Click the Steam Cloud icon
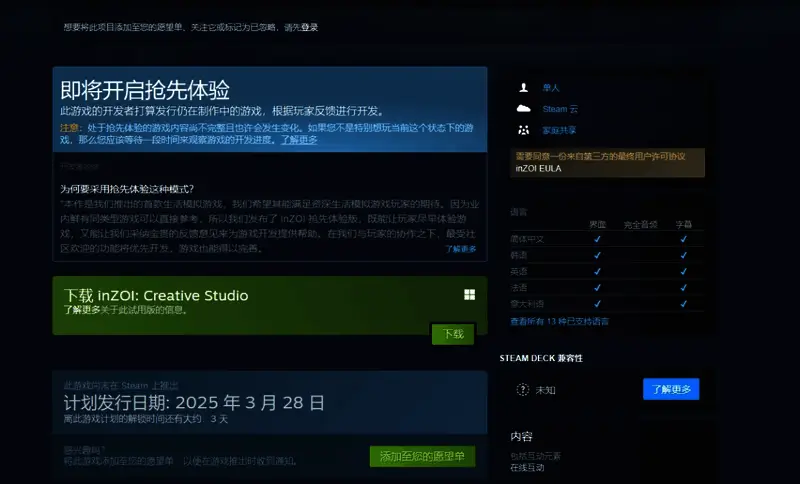This screenshot has width=800, height=484. (522, 109)
